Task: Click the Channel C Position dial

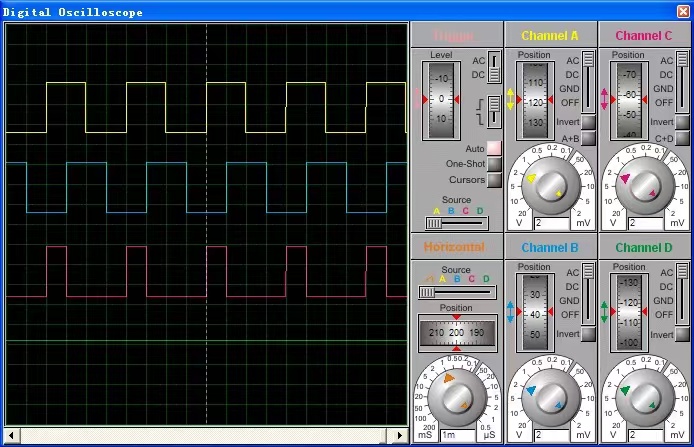Action: pyautogui.click(x=629, y=101)
